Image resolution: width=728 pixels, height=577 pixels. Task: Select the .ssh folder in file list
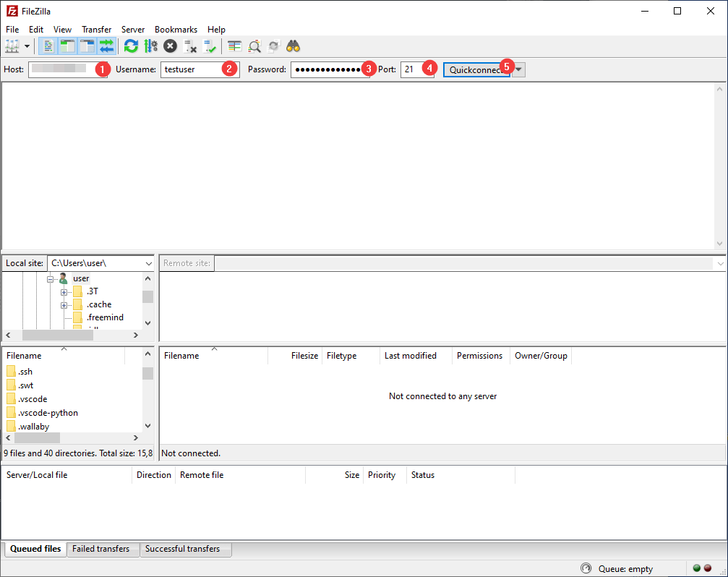(x=25, y=372)
